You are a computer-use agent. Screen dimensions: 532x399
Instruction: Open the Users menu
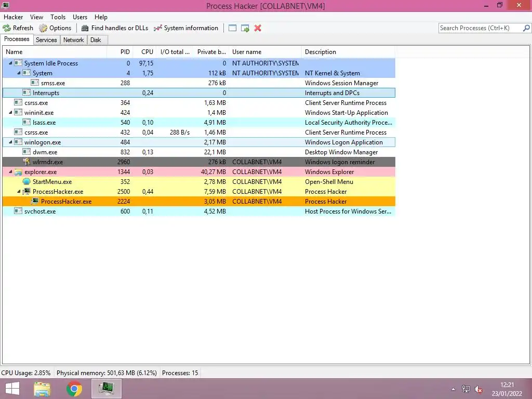click(x=80, y=17)
